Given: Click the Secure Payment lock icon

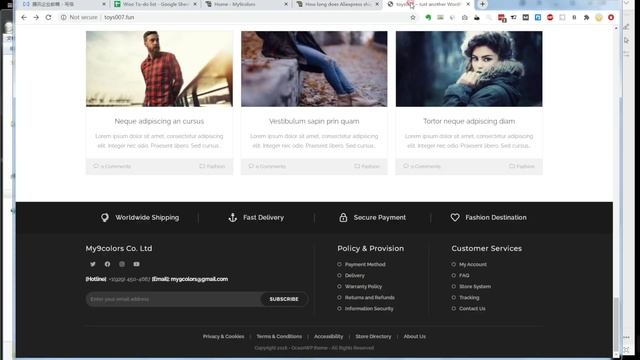Looking at the screenshot, I should (343, 218).
